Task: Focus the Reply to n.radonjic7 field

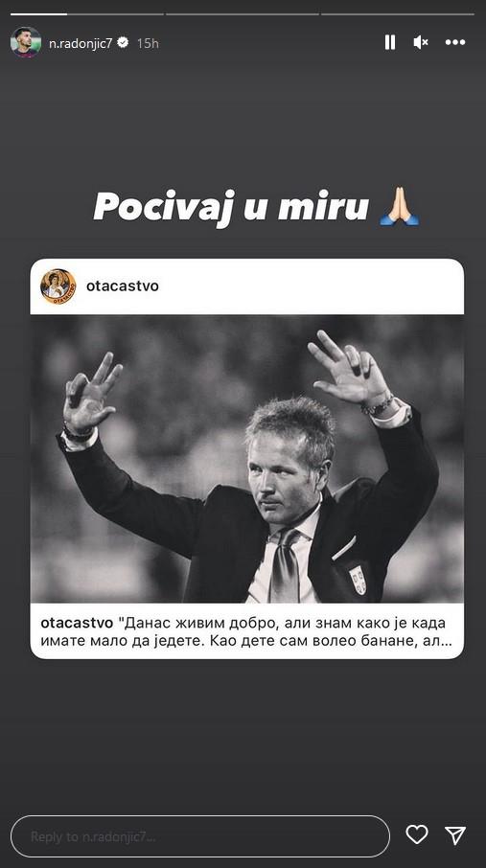Action: point(200,835)
